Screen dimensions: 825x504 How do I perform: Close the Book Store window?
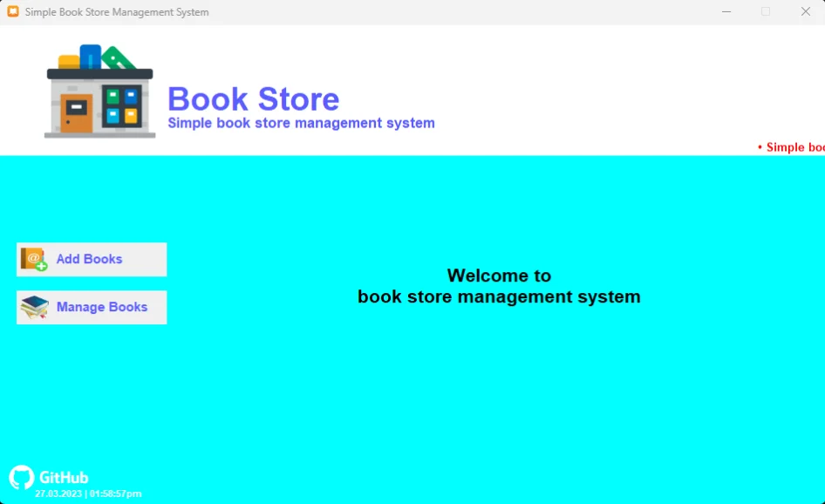pyautogui.click(x=806, y=11)
